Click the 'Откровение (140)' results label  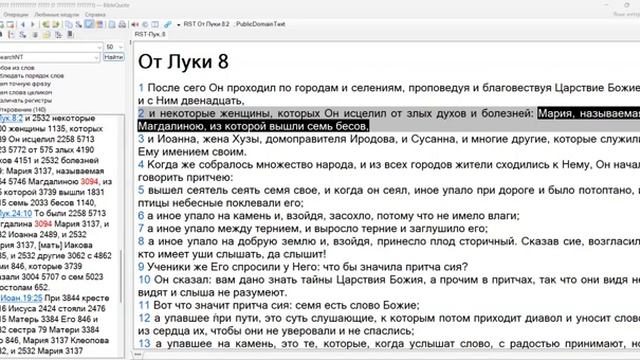(x=23, y=110)
